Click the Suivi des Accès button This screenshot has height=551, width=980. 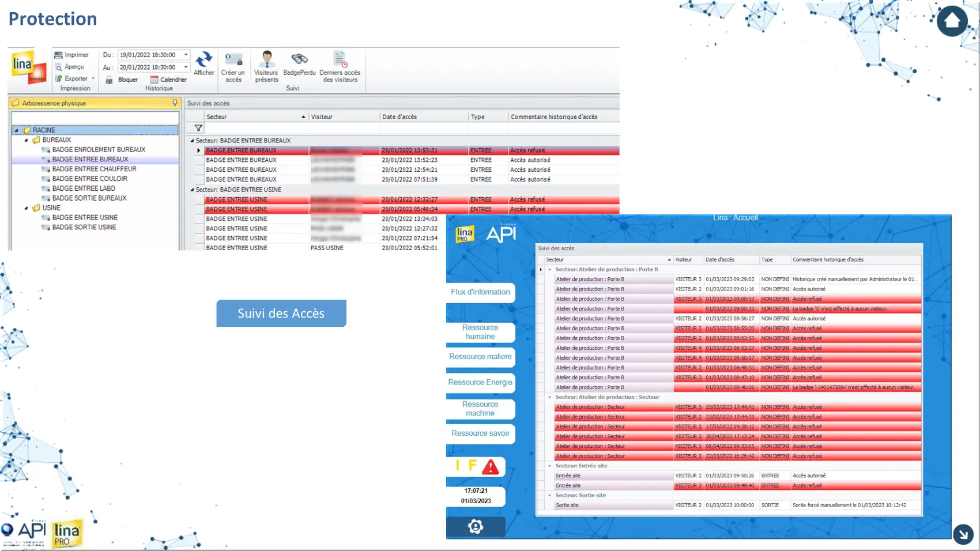(x=281, y=313)
